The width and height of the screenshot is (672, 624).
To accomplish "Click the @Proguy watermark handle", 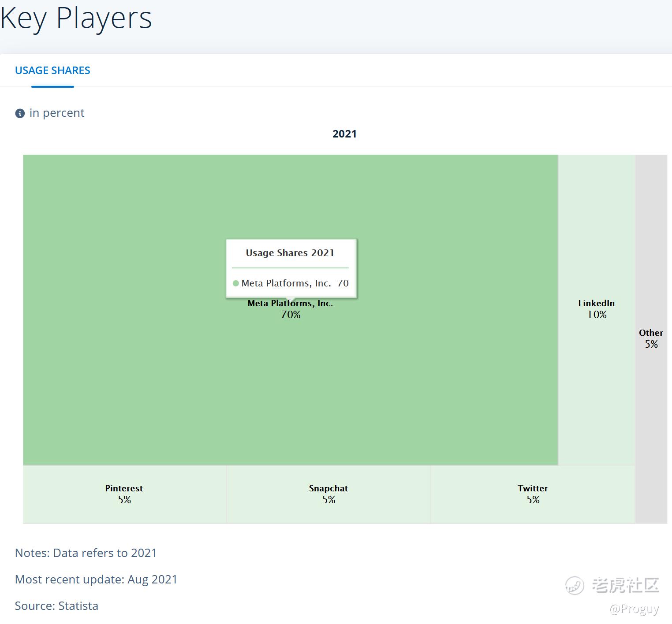I will (x=634, y=609).
